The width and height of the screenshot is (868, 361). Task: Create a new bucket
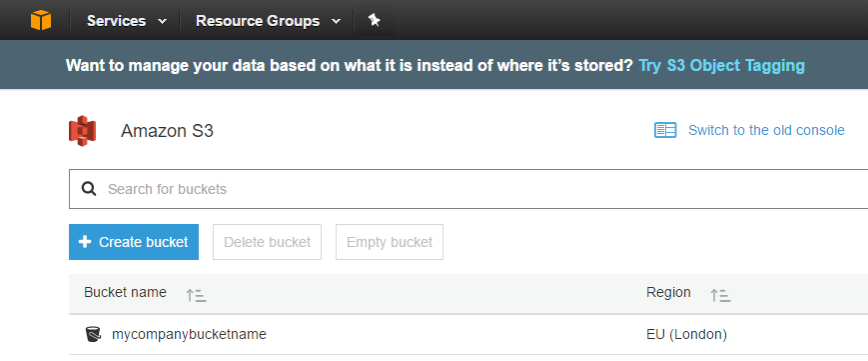point(134,242)
